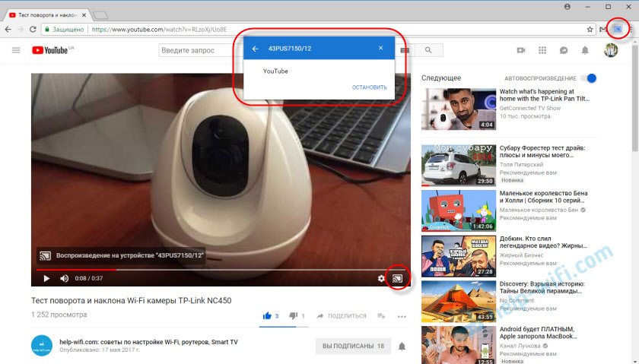The image size is (639, 364).
Task: Open the help-wifi.com channel name link
Action: click(x=148, y=342)
